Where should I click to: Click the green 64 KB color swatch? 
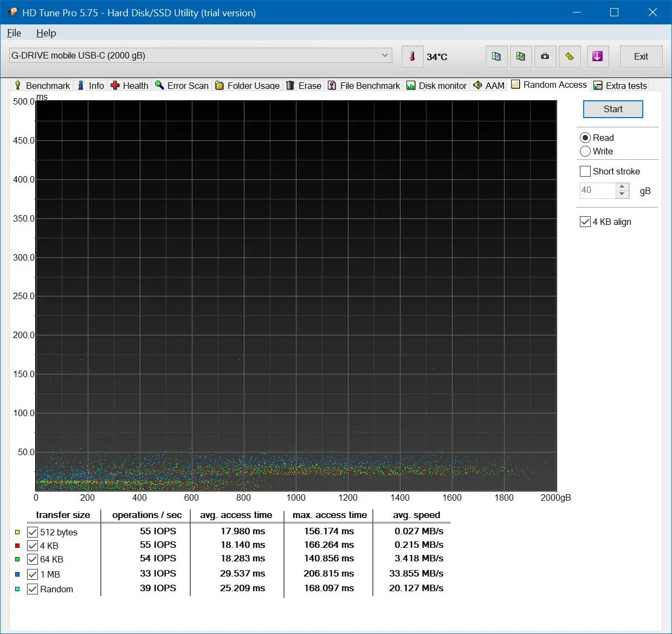pos(17,559)
